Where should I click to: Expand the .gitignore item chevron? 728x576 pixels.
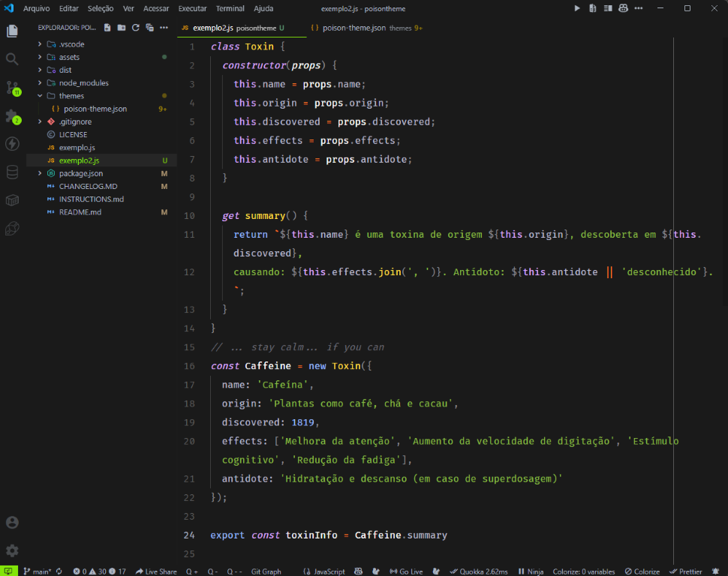[40, 121]
